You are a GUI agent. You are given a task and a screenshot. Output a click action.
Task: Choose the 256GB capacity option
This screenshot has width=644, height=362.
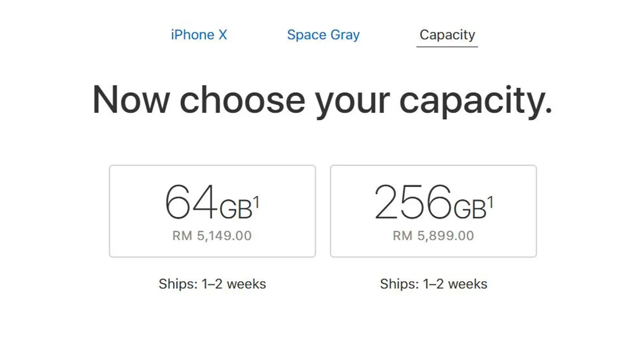point(433,211)
